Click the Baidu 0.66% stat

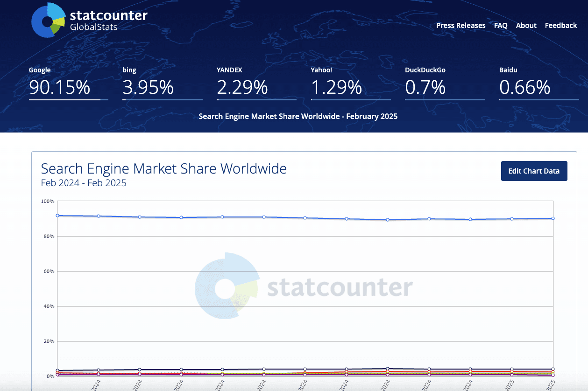524,87
